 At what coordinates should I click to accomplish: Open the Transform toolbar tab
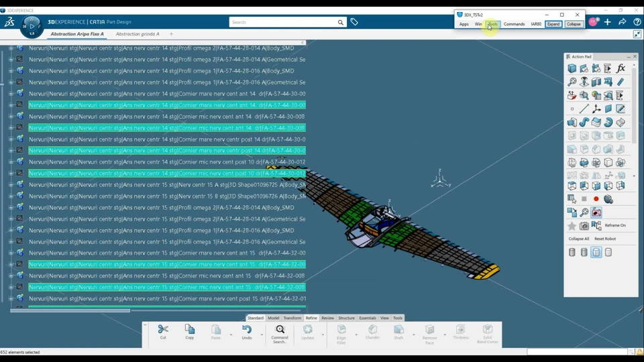[292, 318]
